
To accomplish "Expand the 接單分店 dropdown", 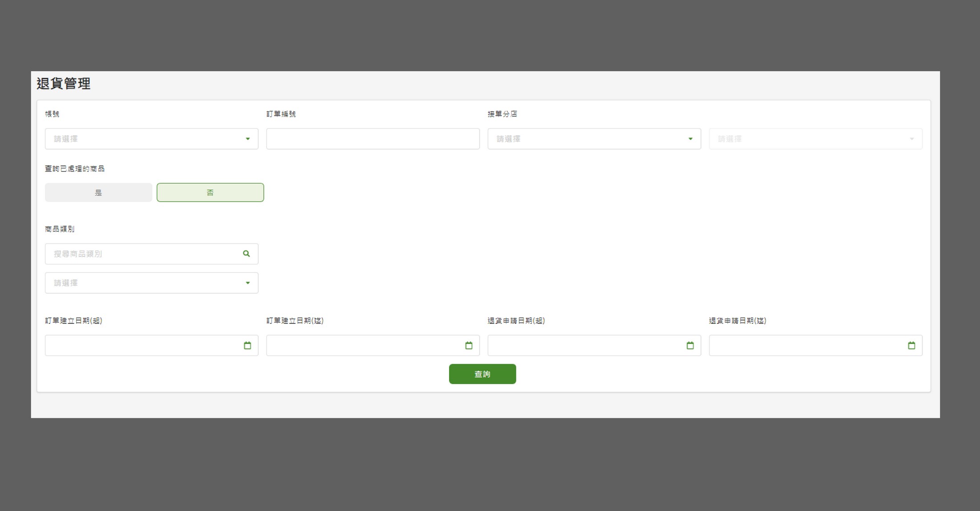I will pyautogui.click(x=690, y=138).
